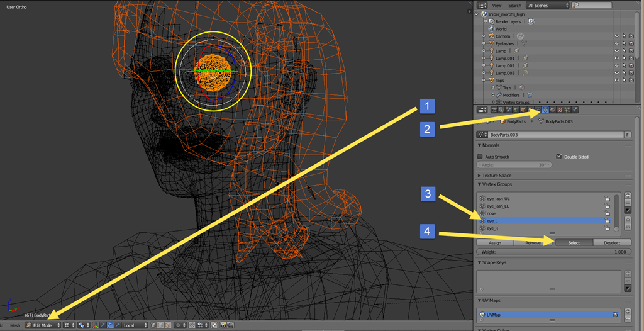Open the World properties tab icon
The image size is (644, 331).
516,109
